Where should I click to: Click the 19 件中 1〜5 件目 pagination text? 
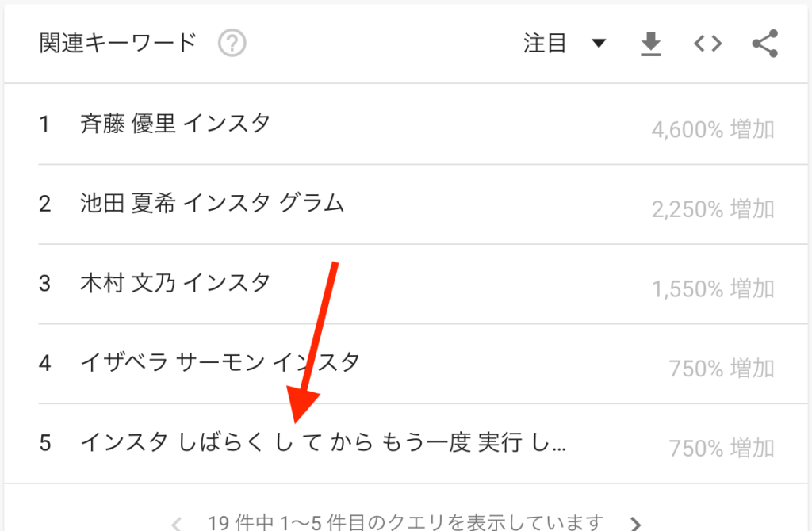tap(405, 523)
